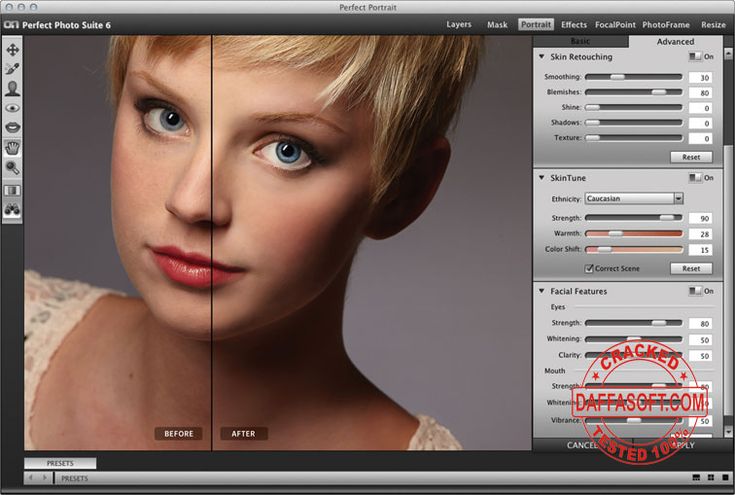Screen dimensions: 735x495
Task: Click the SkinTune Reset button
Action: click(691, 269)
